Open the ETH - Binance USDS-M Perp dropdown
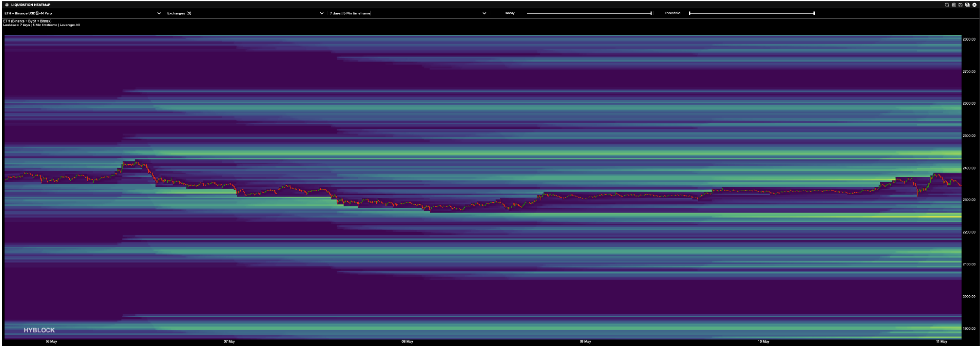Viewport: 980px width, 346px height. [x=82, y=13]
